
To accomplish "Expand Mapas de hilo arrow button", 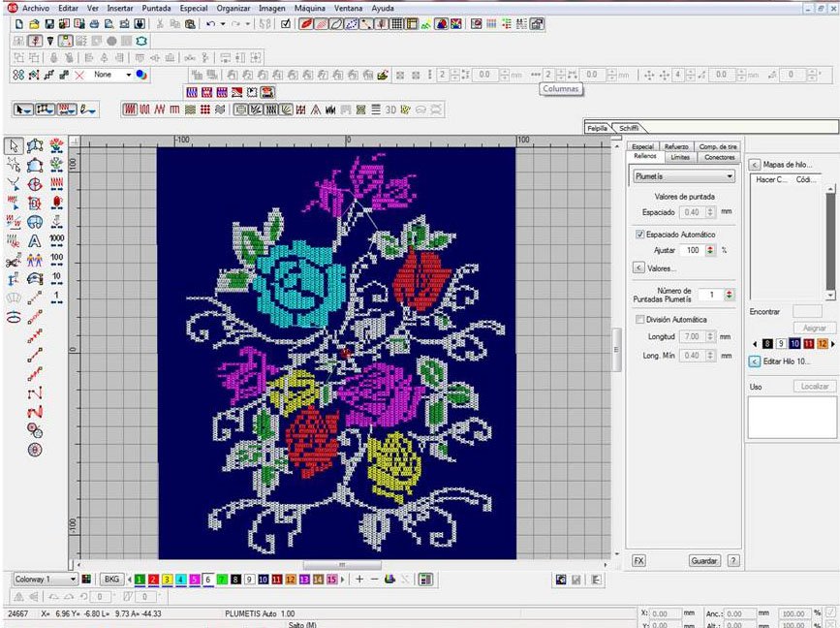I will [755, 165].
